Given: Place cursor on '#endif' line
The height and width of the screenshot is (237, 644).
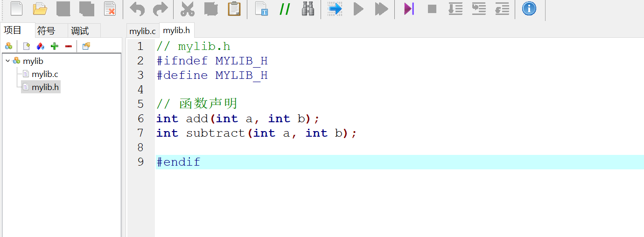Looking at the screenshot, I should (399, 162).
